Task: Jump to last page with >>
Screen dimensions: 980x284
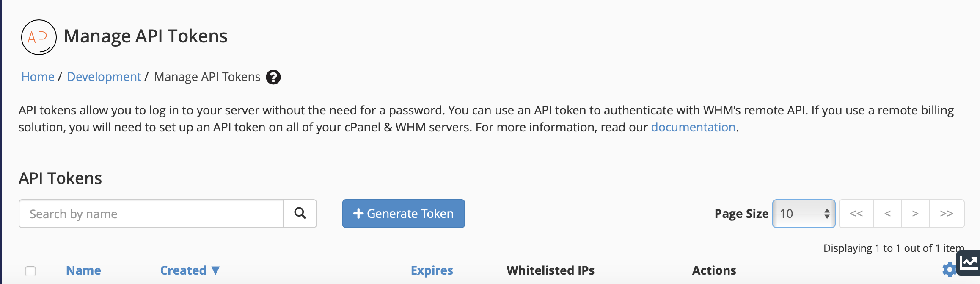Action: tap(947, 214)
